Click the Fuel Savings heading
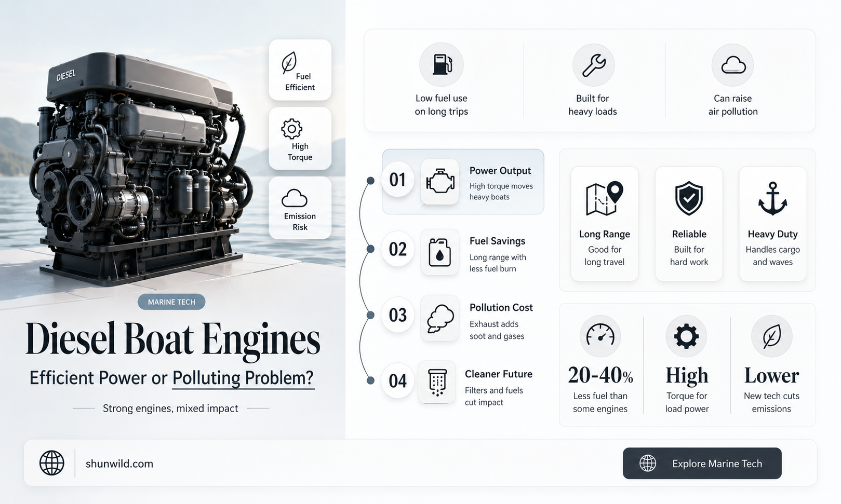Viewport: 841px width, 504px height. coord(497,241)
